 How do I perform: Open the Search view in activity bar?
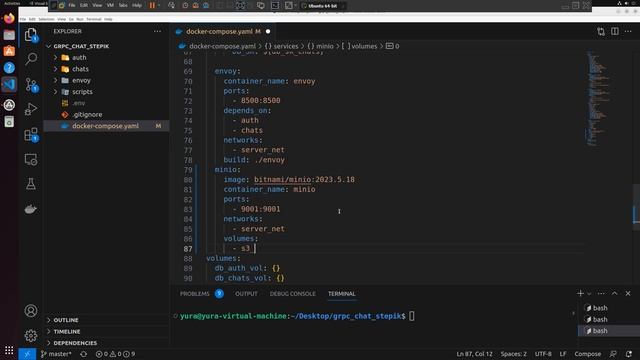31,59
